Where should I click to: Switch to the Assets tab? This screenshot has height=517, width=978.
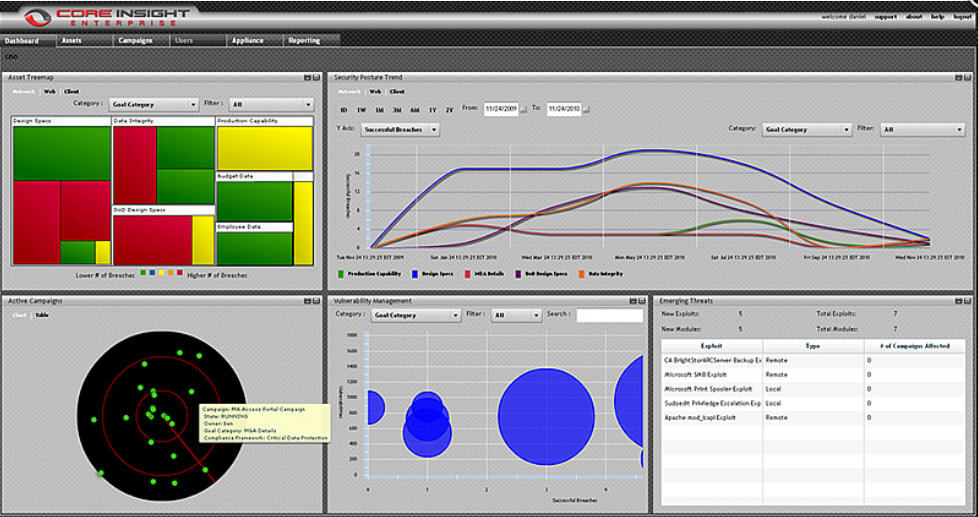tap(85, 41)
